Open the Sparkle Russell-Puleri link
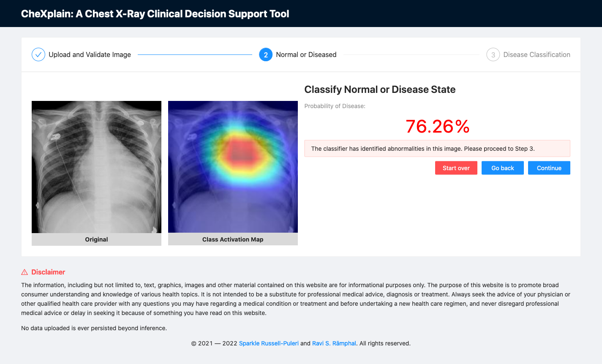Screen dimensions: 602x364 coord(269,343)
